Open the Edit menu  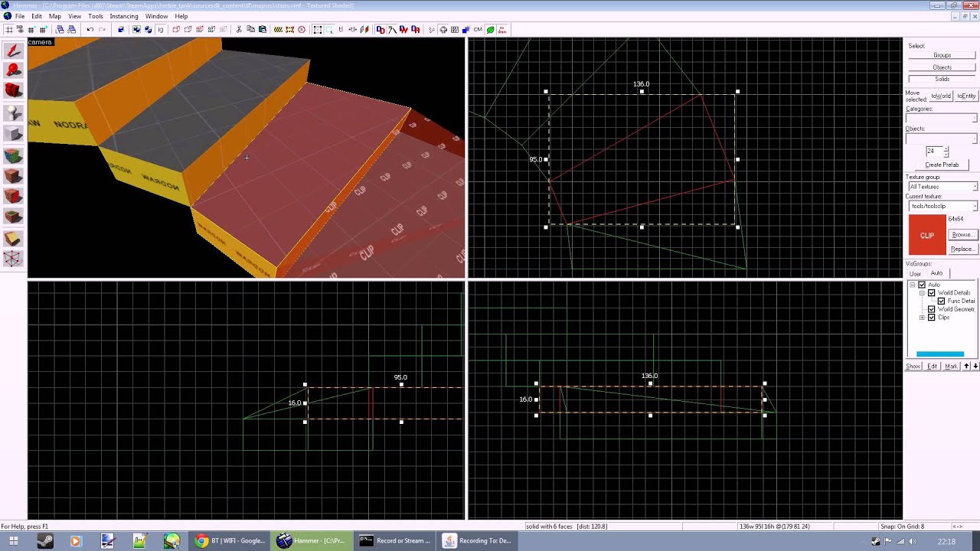click(37, 16)
